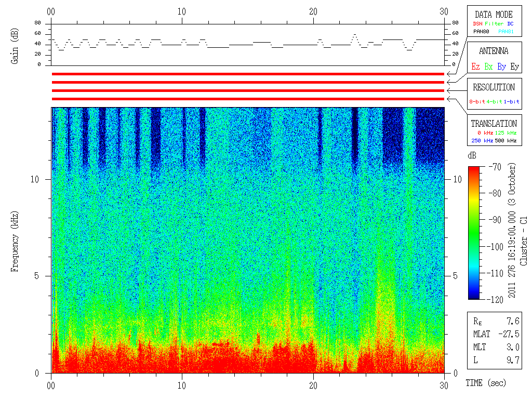Click left gain axis label 80
The image size is (532, 399).
click(x=37, y=23)
